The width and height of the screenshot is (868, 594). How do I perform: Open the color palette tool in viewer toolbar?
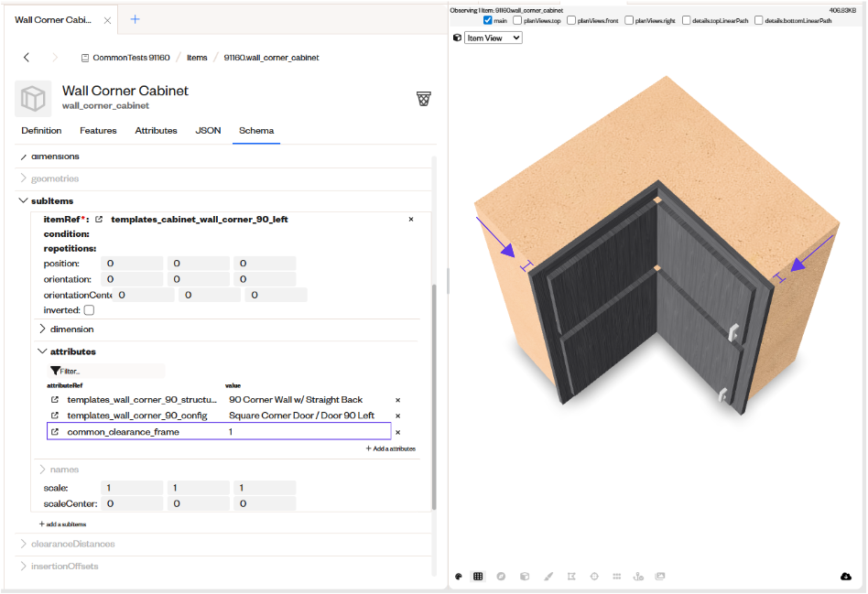point(459,577)
